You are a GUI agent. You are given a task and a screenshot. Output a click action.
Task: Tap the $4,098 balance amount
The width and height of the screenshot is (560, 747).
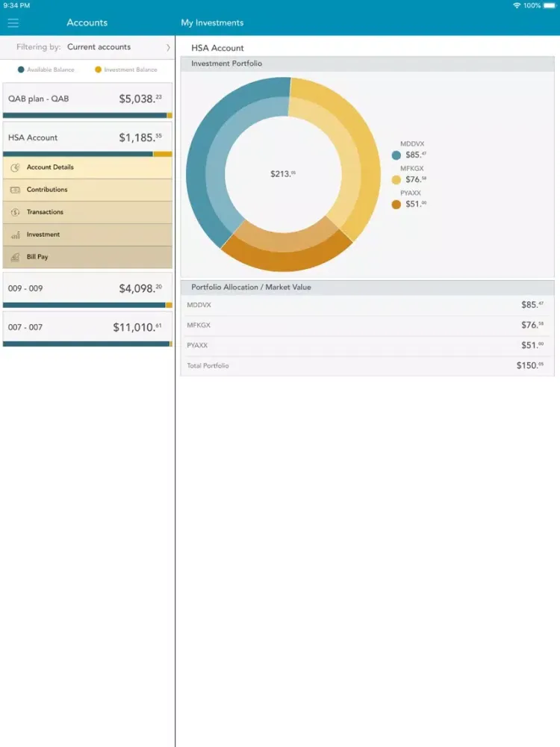(x=140, y=288)
